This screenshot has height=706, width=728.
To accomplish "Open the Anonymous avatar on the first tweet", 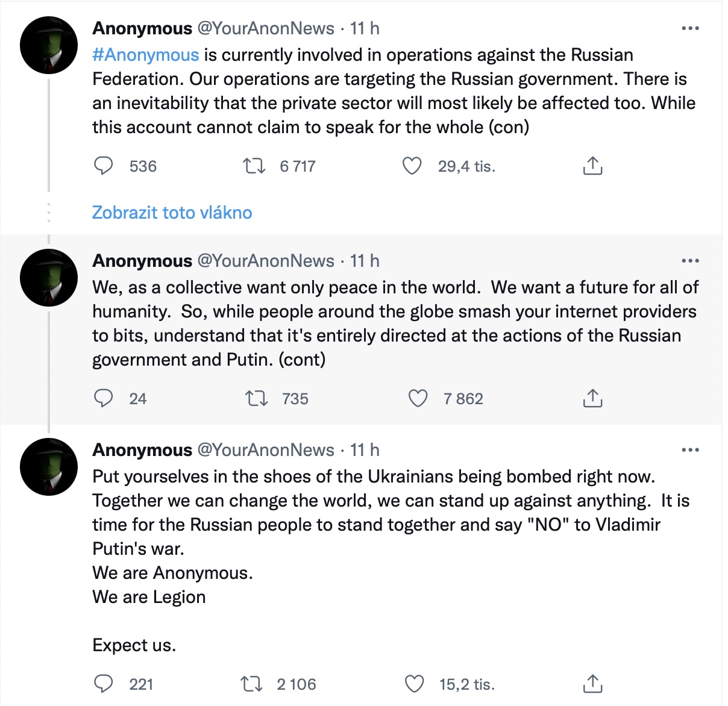I will click(49, 45).
